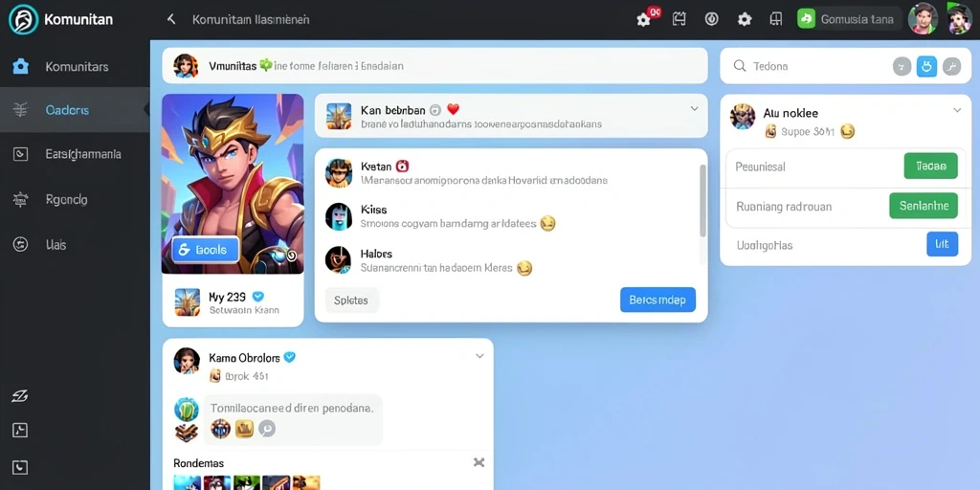Viewport: 980px width, 490px height.
Task: Click the wrench icon beside search
Action: [x=951, y=66]
